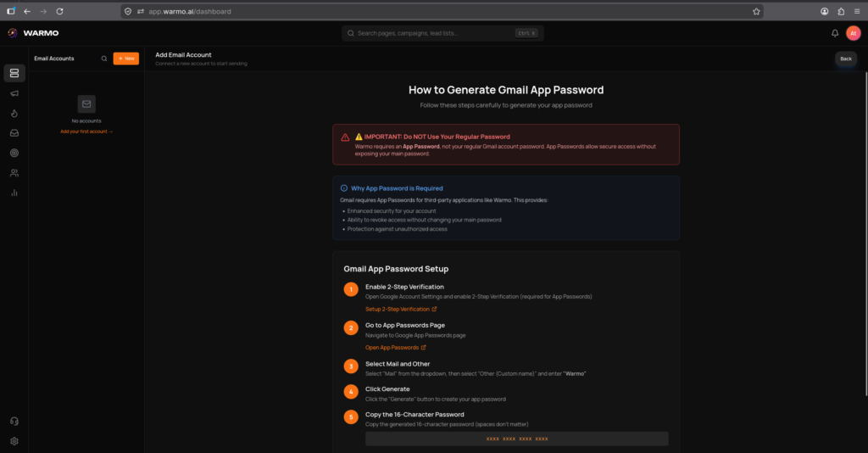Click the Go to App Passwords Page title
The image size is (868, 453).
[404, 326]
